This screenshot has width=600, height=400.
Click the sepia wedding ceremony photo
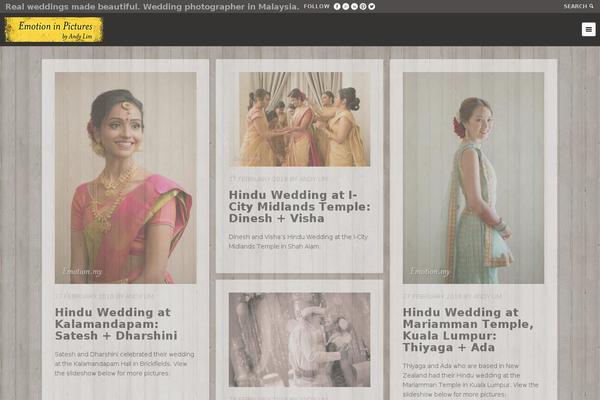point(299,340)
